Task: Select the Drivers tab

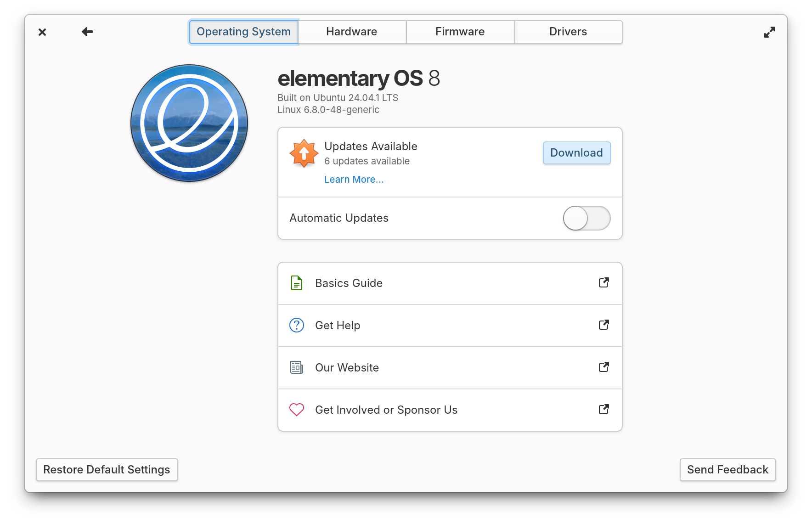Action: (x=568, y=32)
